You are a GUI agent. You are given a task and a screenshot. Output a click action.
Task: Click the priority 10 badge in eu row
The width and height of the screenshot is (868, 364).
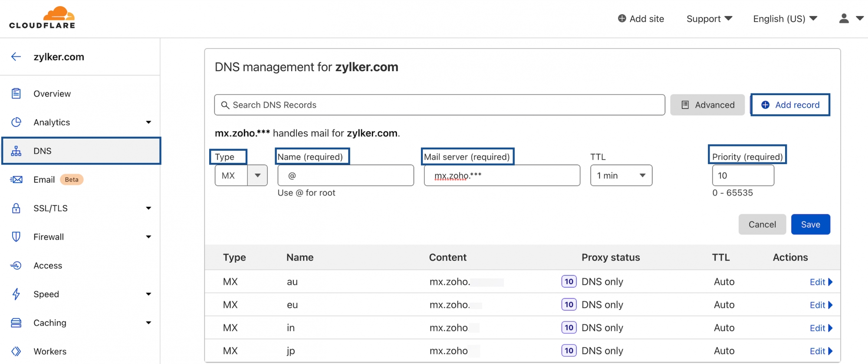[x=569, y=304]
